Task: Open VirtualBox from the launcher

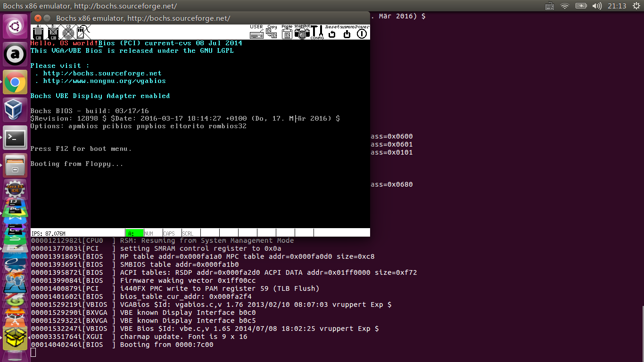Action: 15,110
